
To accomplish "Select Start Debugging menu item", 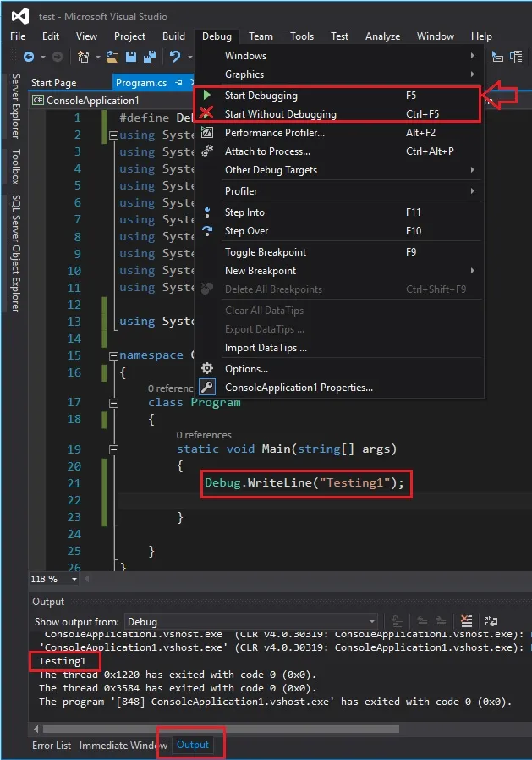I will tap(338, 96).
